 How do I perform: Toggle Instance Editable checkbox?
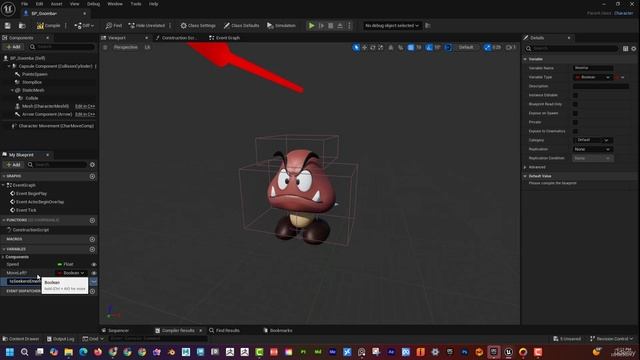pos(575,96)
